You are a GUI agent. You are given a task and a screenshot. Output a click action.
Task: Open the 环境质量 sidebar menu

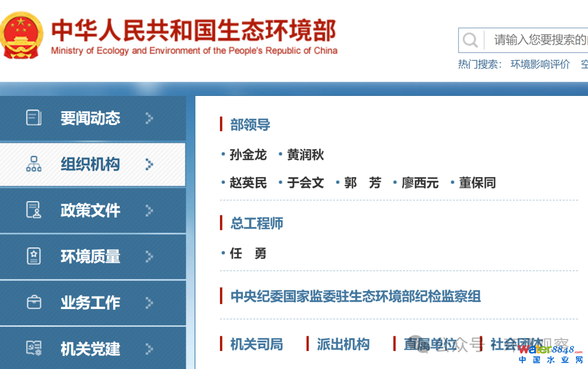point(90,256)
